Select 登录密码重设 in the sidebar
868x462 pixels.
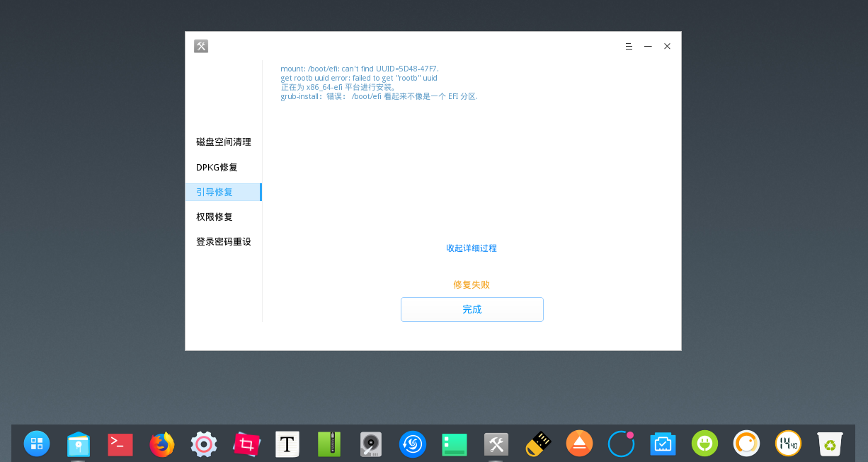coord(224,241)
